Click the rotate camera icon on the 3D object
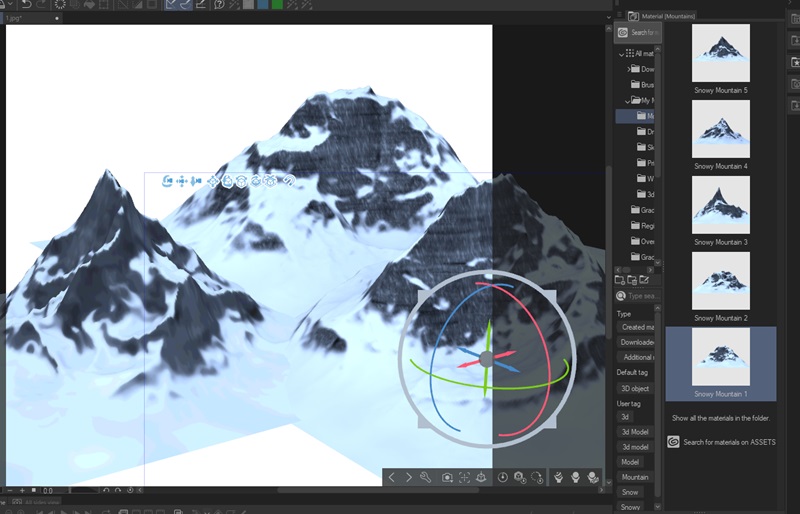The width and height of the screenshot is (800, 514). (167, 181)
